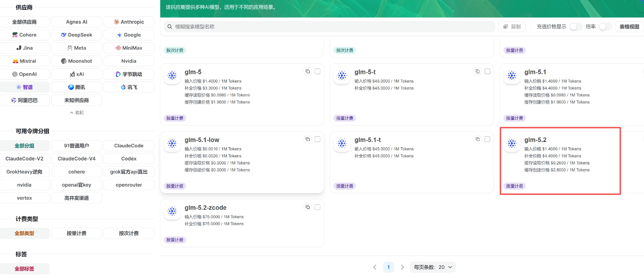Click the 复制 button
Image resolution: width=644 pixels, height=278 pixels.
512,27
